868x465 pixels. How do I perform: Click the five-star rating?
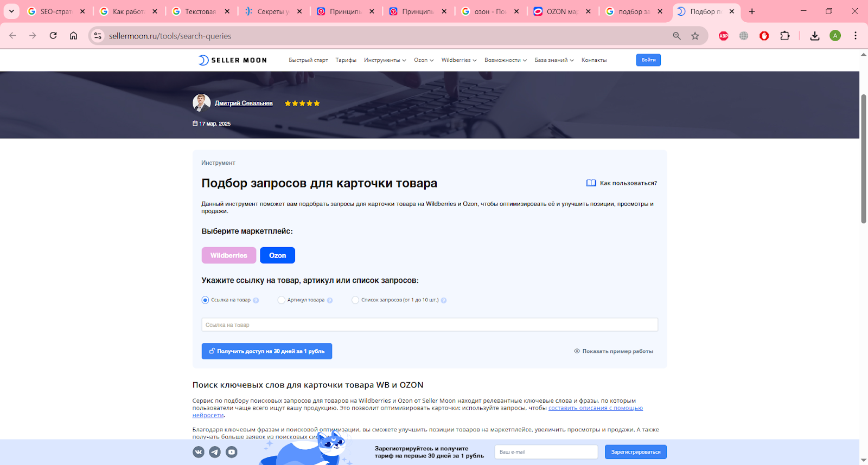click(x=302, y=104)
